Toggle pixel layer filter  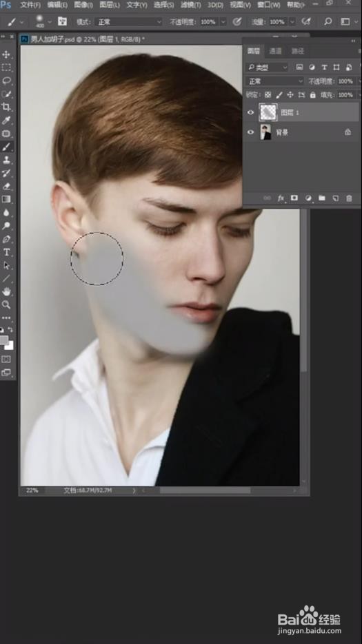299,67
